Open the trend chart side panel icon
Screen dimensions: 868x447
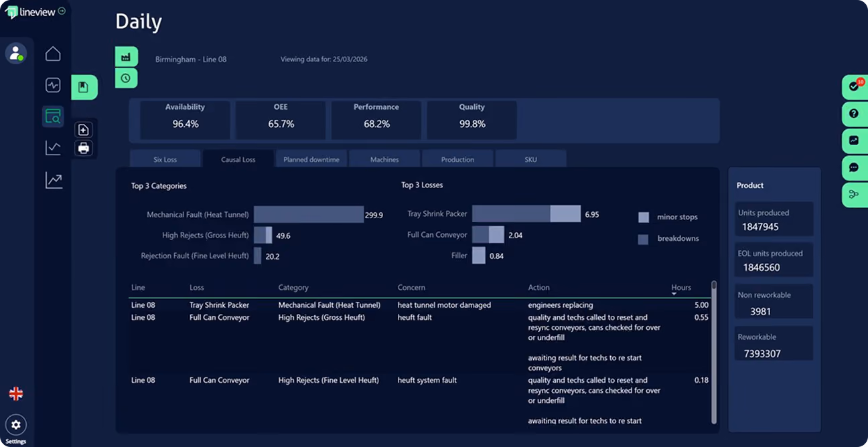click(x=855, y=141)
